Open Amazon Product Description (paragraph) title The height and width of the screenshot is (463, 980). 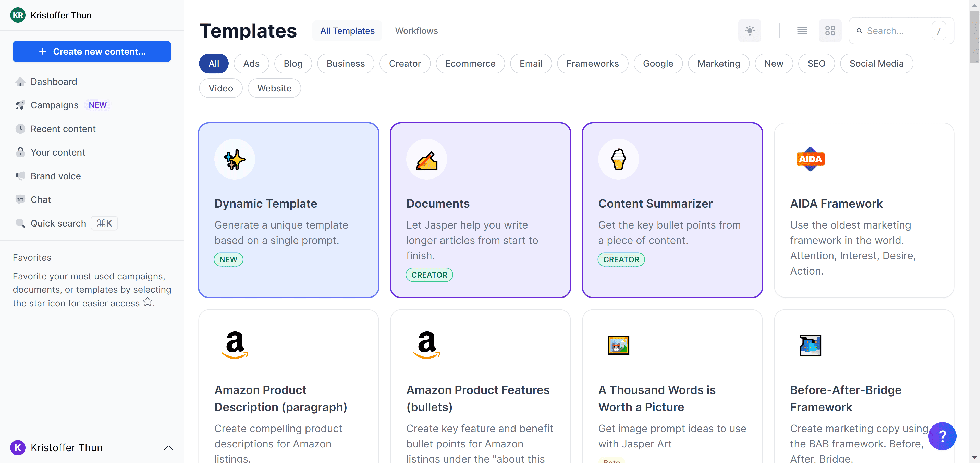click(x=281, y=398)
